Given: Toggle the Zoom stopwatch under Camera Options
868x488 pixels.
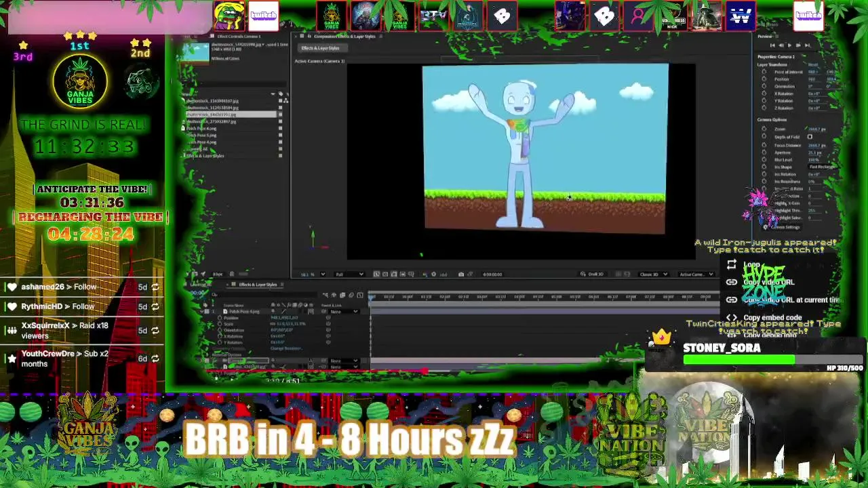Looking at the screenshot, I should [x=764, y=129].
